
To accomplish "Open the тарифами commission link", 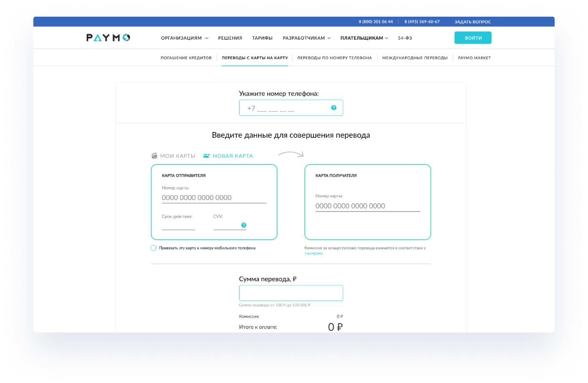I will 314,253.
